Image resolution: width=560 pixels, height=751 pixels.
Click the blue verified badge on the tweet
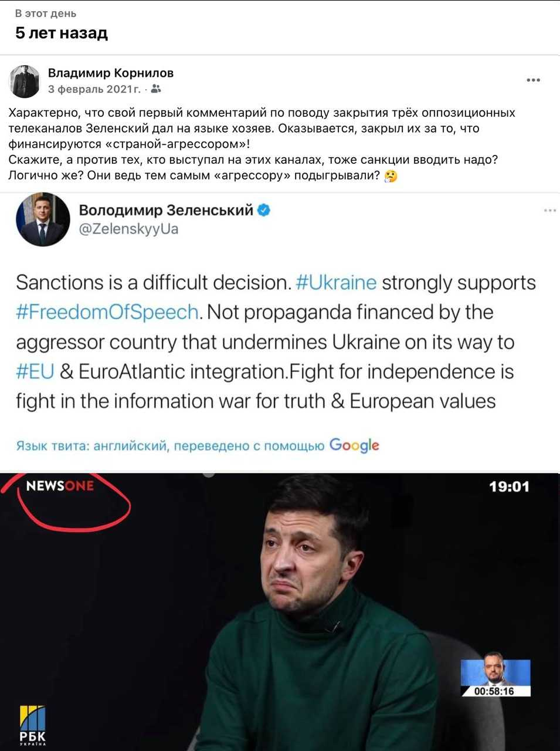pyautogui.click(x=264, y=210)
